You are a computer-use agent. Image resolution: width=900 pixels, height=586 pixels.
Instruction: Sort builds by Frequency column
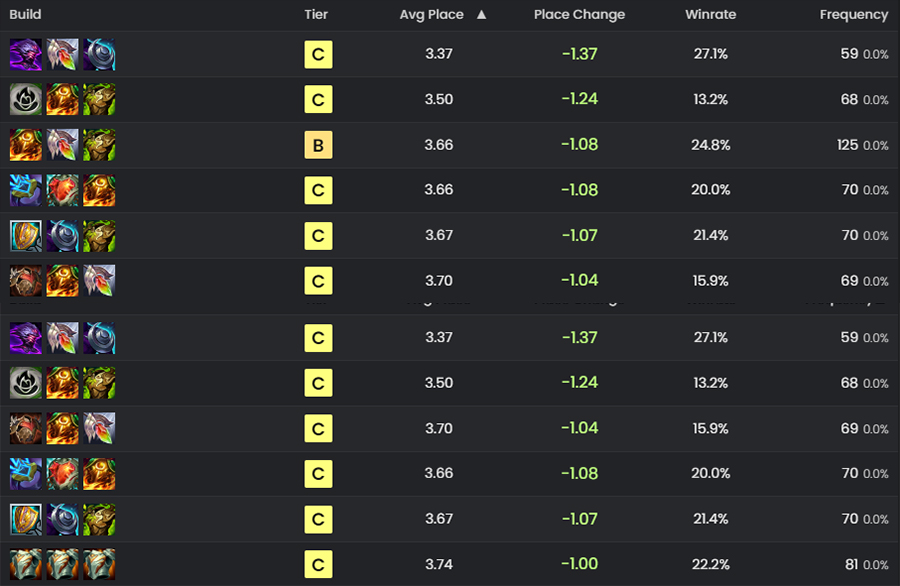coord(854,15)
